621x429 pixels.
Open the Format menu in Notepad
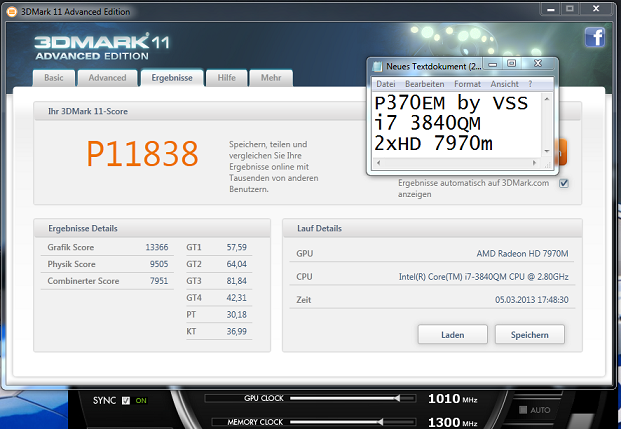coord(467,84)
